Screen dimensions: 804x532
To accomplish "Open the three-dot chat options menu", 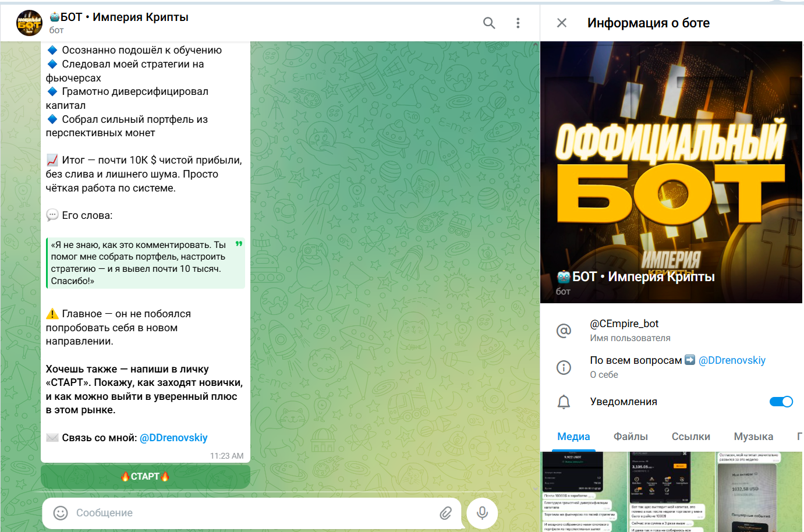I will click(518, 23).
